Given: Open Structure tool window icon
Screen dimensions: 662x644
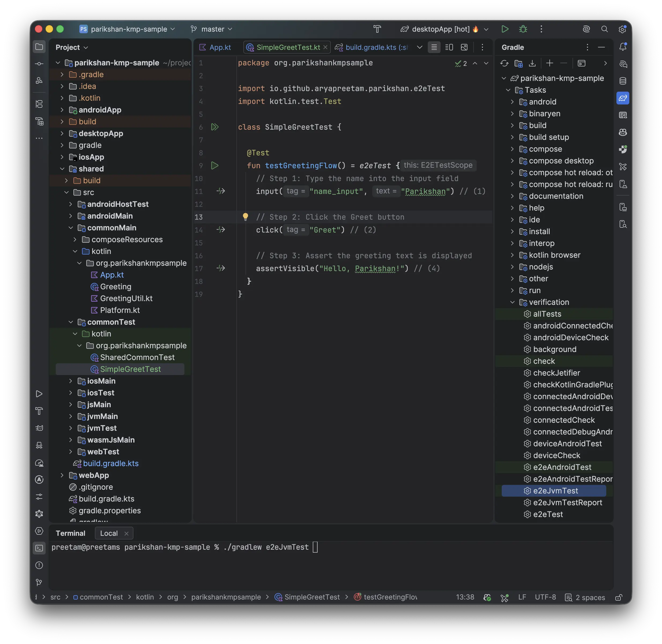Looking at the screenshot, I should tap(39, 104).
